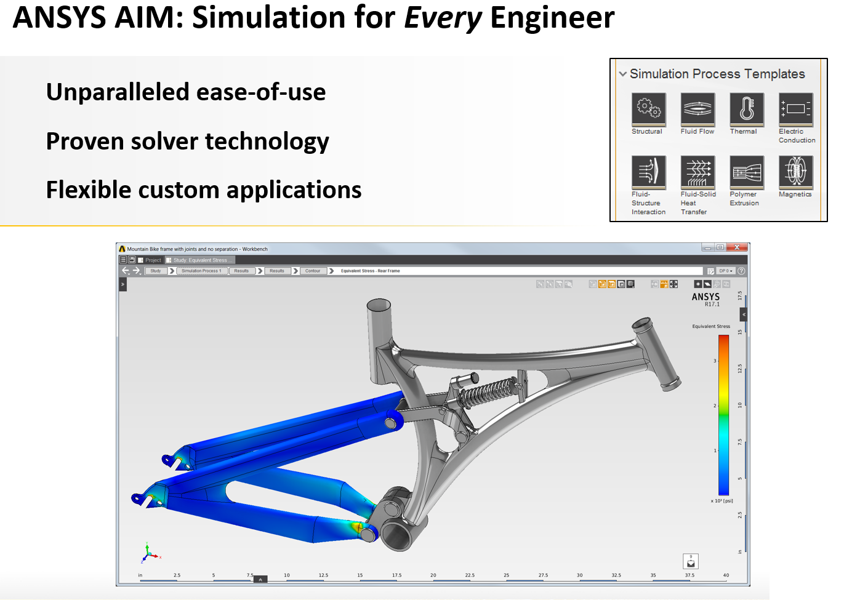Click the second Results breadcrumb
The height and width of the screenshot is (600, 868).
277,271
